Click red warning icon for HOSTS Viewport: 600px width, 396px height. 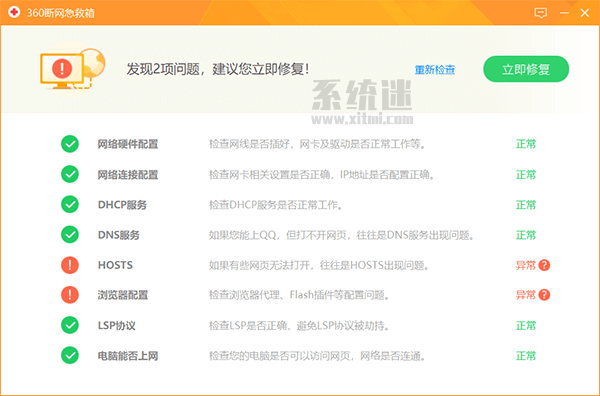pyautogui.click(x=70, y=265)
